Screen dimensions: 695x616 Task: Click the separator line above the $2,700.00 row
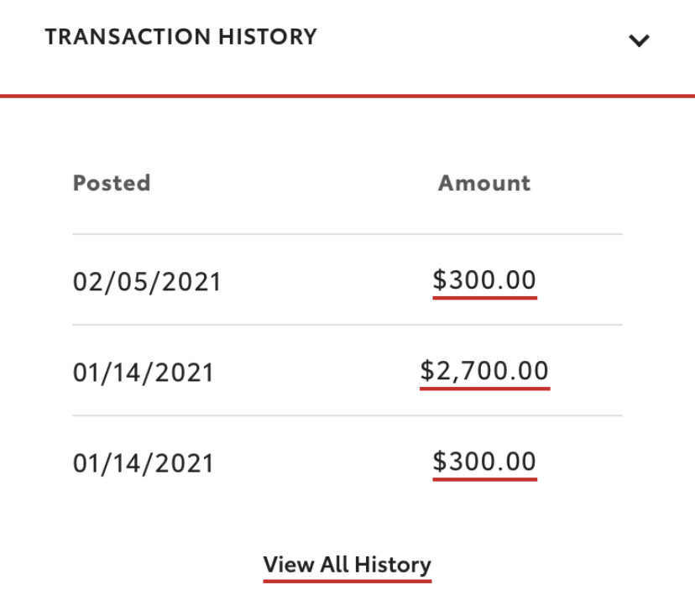[347, 325]
